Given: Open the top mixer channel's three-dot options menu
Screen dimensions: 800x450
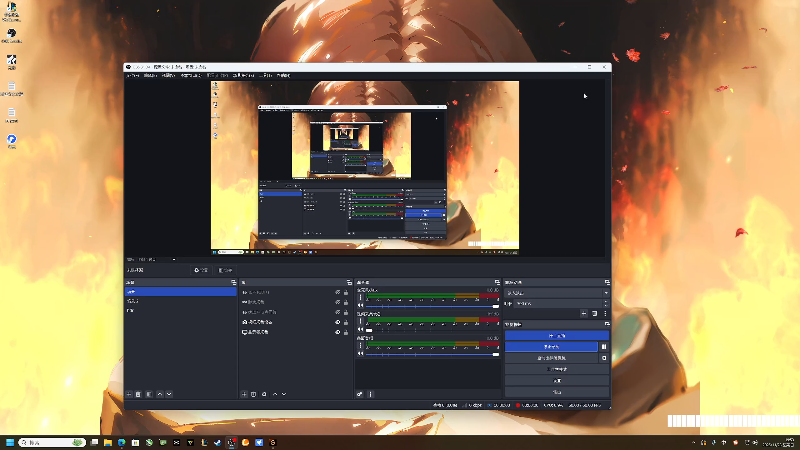Looking at the screenshot, I should (x=361, y=297).
